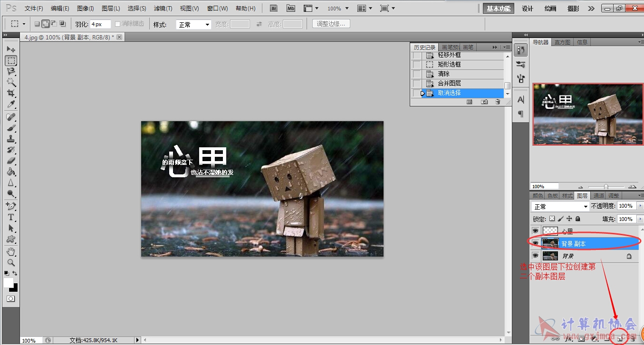Select the Crop tool
This screenshot has width=644, height=345.
11,93
